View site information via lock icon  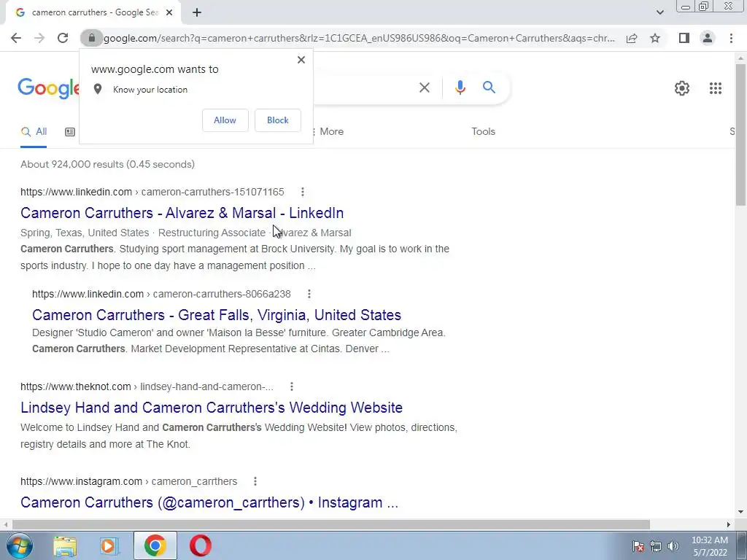coord(91,38)
